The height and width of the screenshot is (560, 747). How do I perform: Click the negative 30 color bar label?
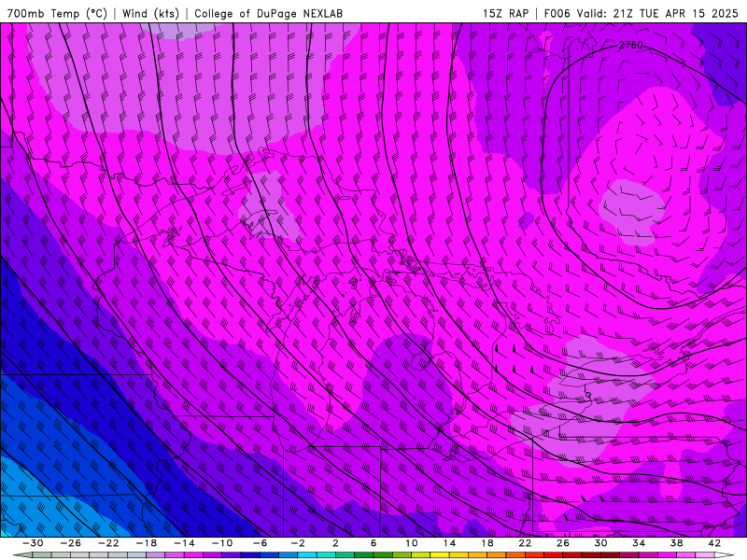[33, 543]
